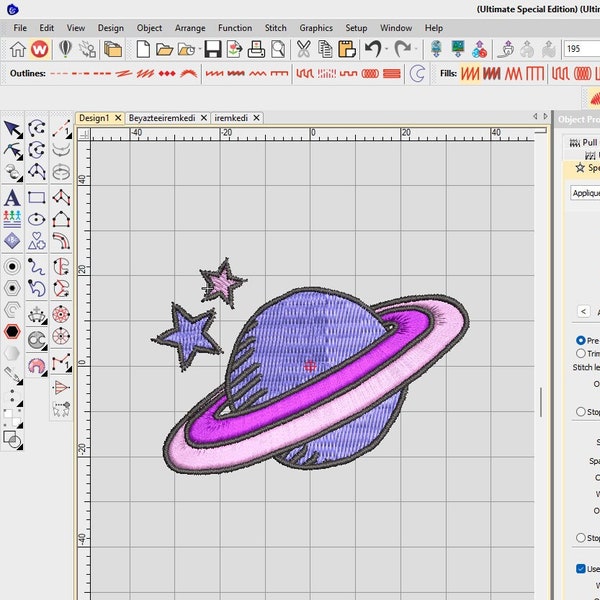Open the Stitch menu
600x600 pixels.
(276, 28)
